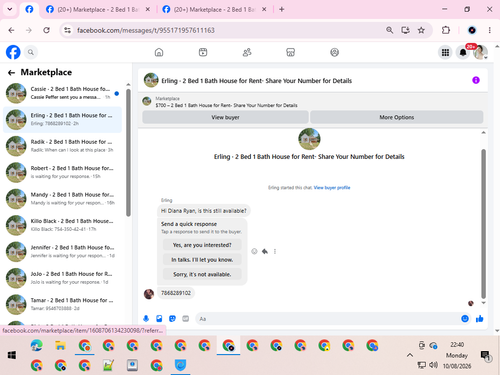This screenshot has height=375, width=500.
Task: Open the Windows notification center icon
Action: [486, 356]
